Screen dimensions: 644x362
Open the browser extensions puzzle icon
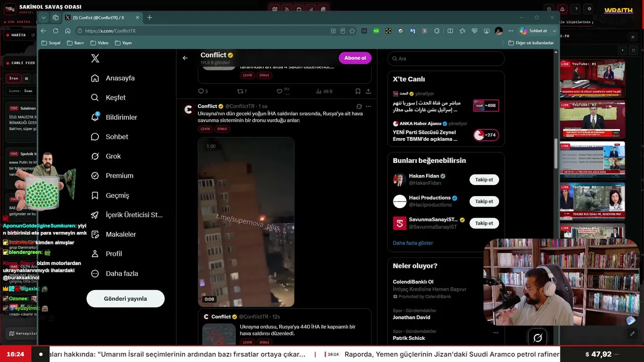tap(437, 31)
